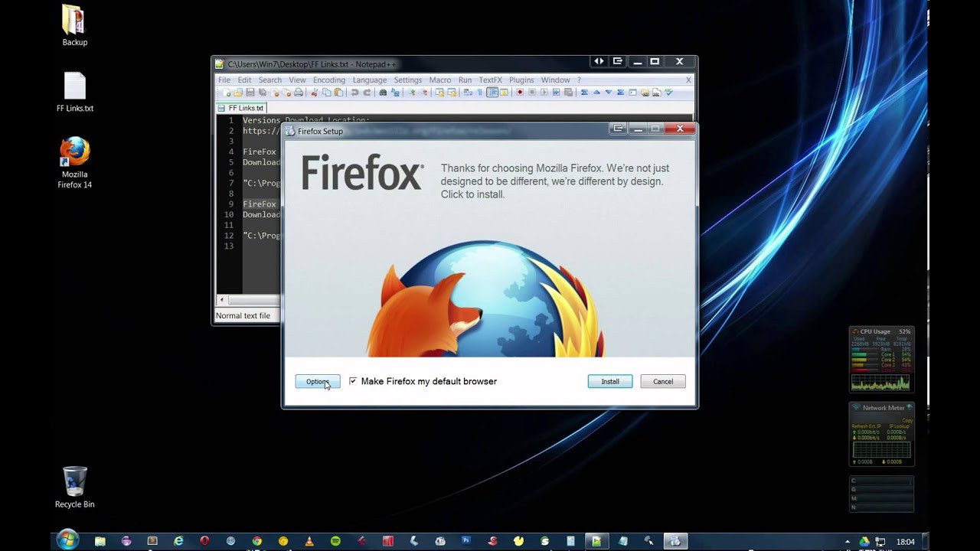Open the TextFX menu in Notepad++
Viewport: 980px width, 551px height.
491,80
